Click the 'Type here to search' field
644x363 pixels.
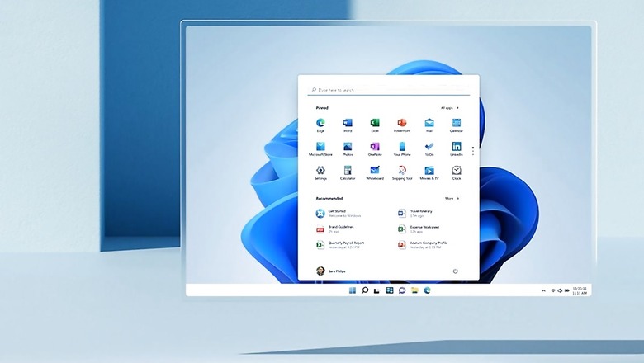tap(389, 90)
